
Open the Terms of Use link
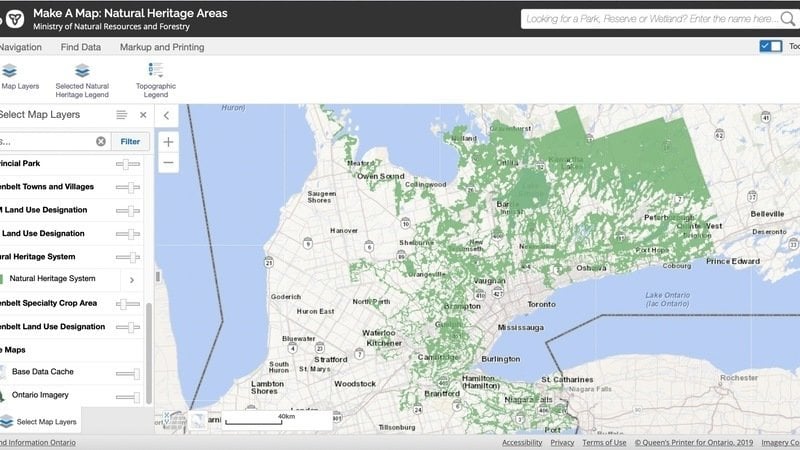coord(604,442)
